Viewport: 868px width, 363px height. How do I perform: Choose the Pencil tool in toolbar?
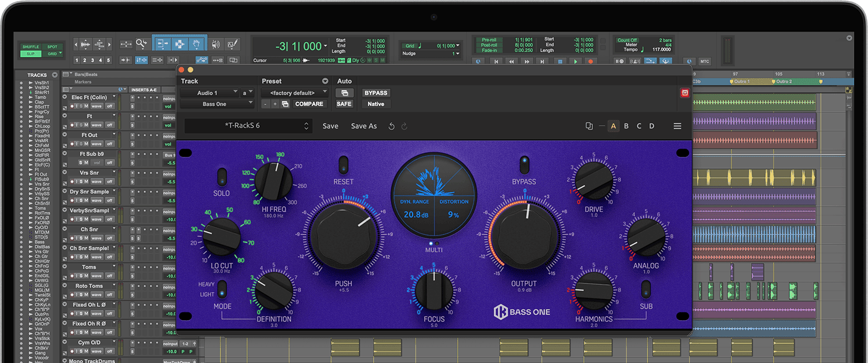click(233, 44)
